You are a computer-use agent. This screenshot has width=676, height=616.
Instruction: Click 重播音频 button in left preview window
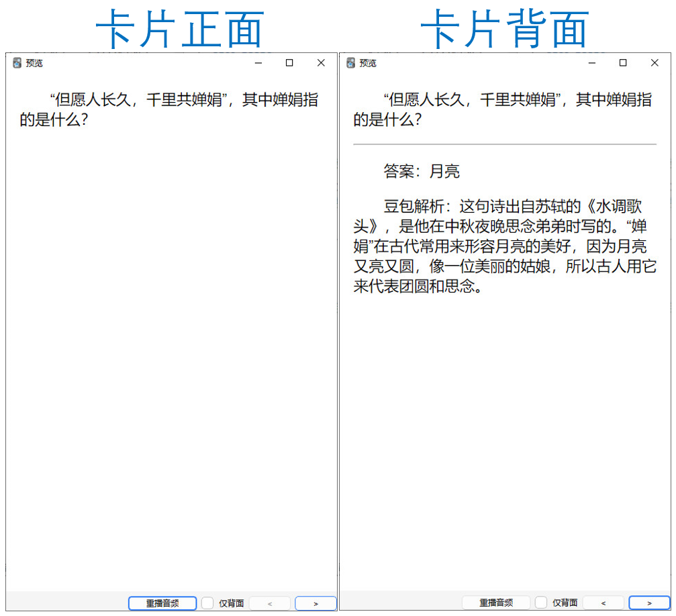click(162, 603)
